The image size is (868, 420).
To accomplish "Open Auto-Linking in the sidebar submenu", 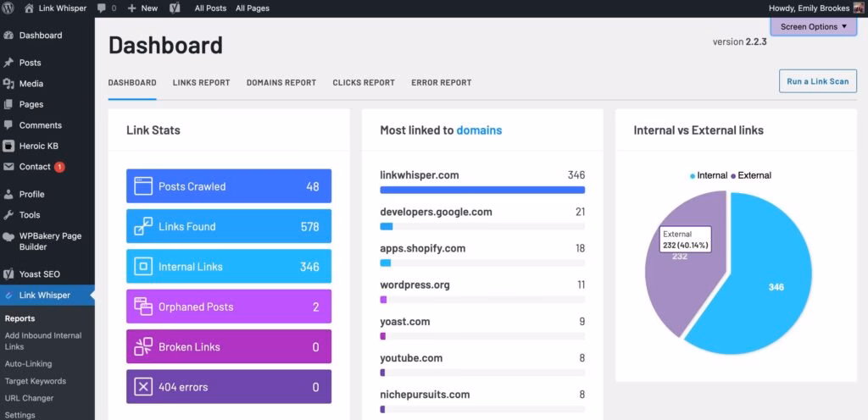I will coord(28,364).
